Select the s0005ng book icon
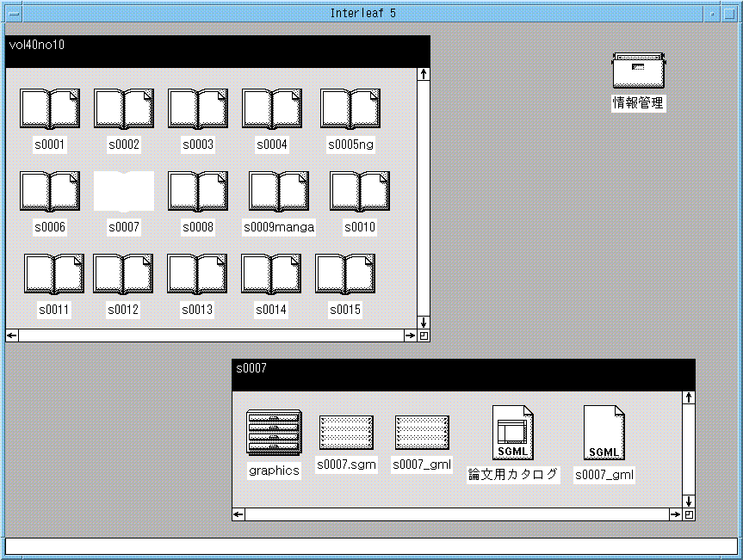Viewport: 743px width, 560px height. [x=350, y=109]
